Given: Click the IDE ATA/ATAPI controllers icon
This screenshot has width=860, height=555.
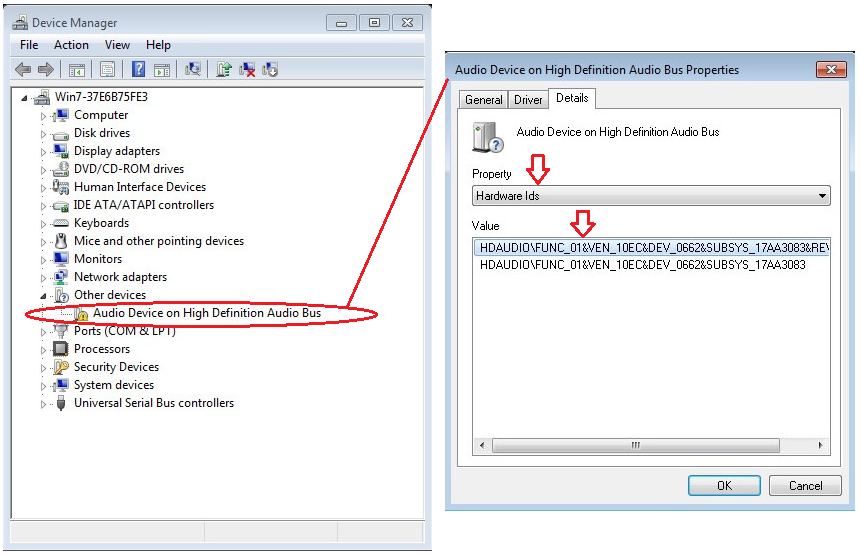Looking at the screenshot, I should (x=60, y=206).
